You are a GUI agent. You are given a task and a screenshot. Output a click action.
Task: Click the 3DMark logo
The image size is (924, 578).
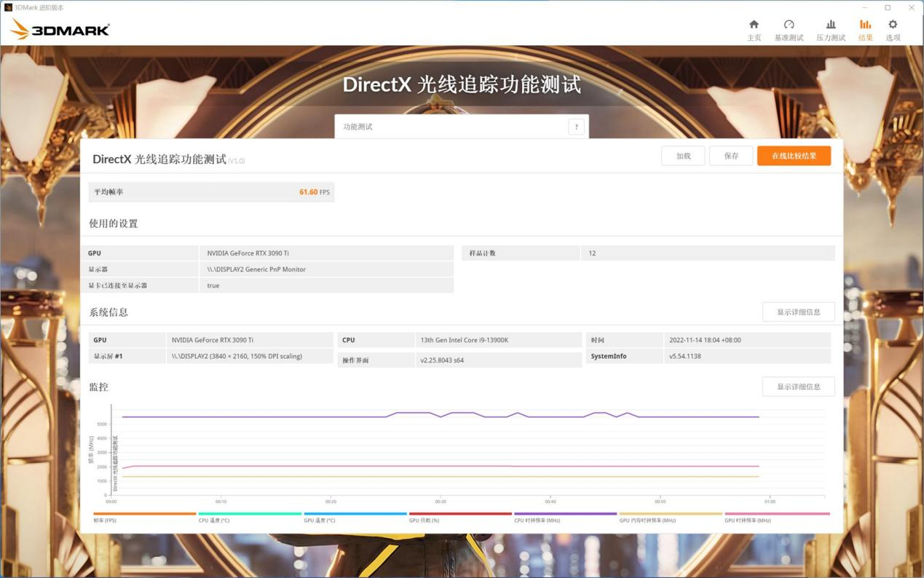tap(60, 30)
